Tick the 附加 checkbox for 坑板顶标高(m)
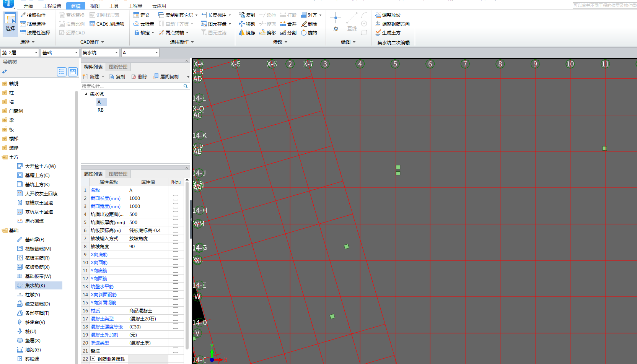Screen dimensions: 637x364 point(176,230)
